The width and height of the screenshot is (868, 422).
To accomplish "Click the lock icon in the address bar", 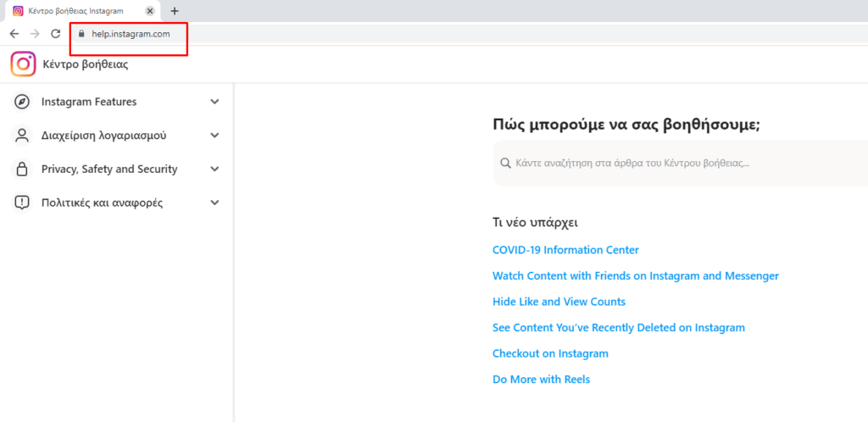I will (81, 34).
